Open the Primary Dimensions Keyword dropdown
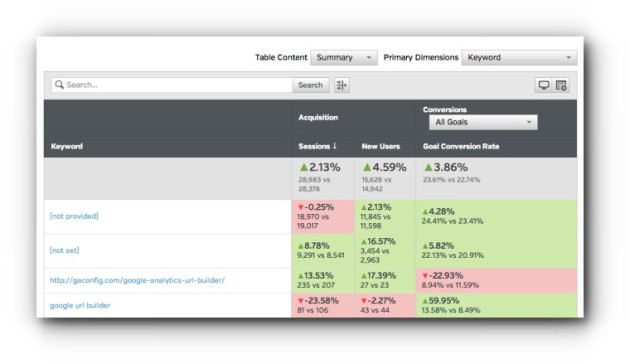Image resolution: width=630 pixels, height=364 pixels. tap(519, 57)
